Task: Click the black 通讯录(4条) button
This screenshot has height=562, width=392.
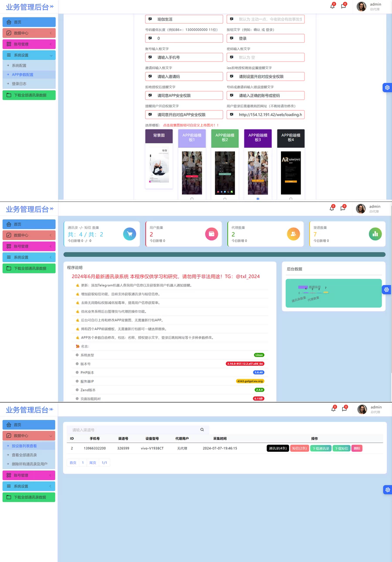Action: coord(277,448)
